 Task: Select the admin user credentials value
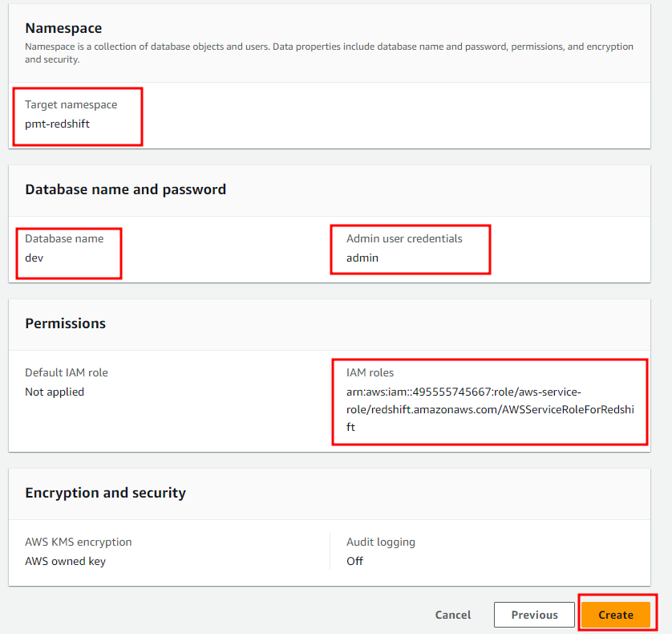(x=362, y=258)
